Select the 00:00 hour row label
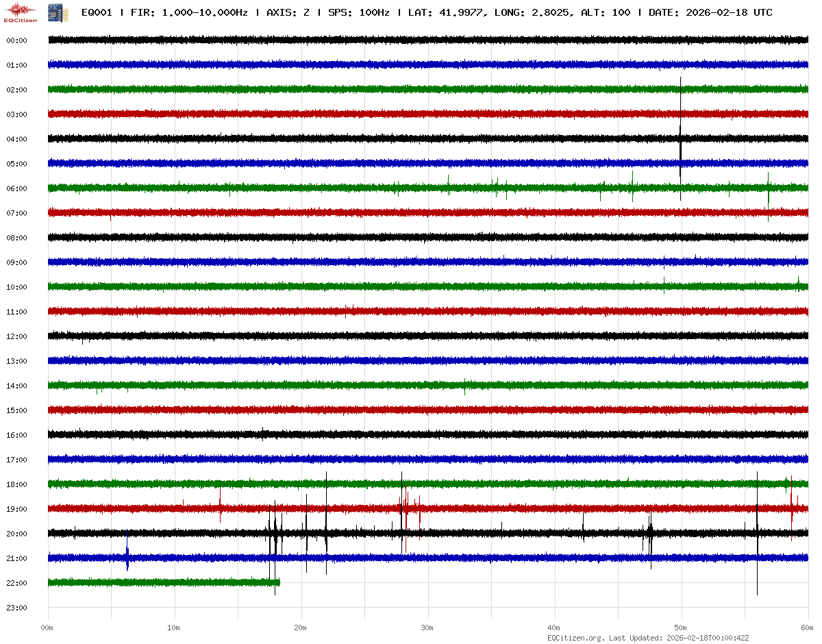 click(x=16, y=40)
